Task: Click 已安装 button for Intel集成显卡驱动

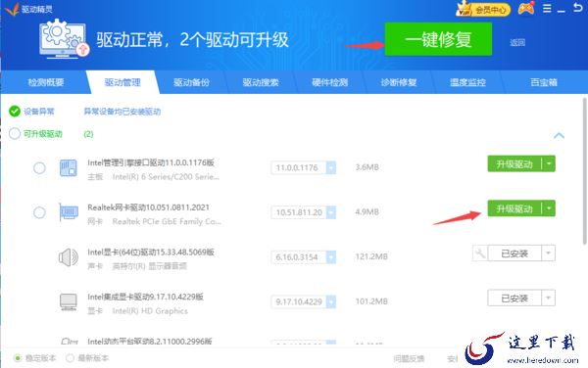Action: click(x=514, y=298)
